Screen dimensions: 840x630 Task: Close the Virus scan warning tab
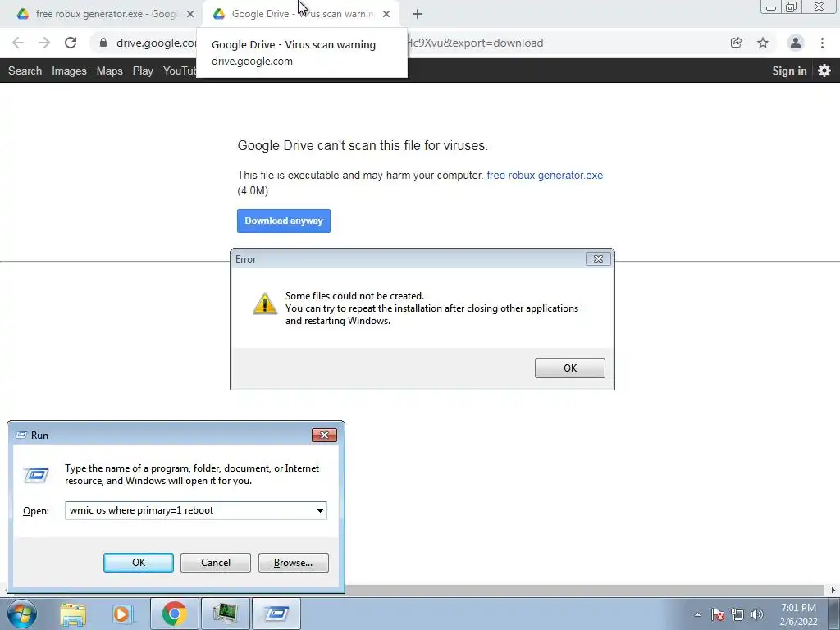[386, 14]
